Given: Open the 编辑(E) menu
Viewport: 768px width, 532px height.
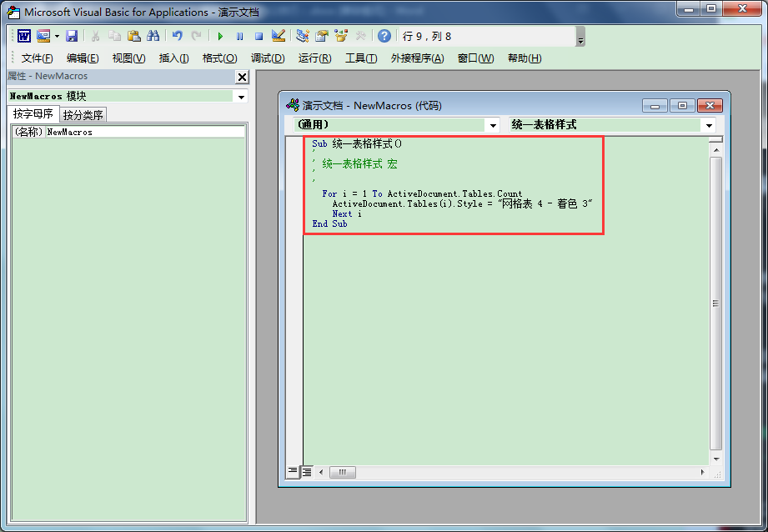Looking at the screenshot, I should tap(83, 58).
